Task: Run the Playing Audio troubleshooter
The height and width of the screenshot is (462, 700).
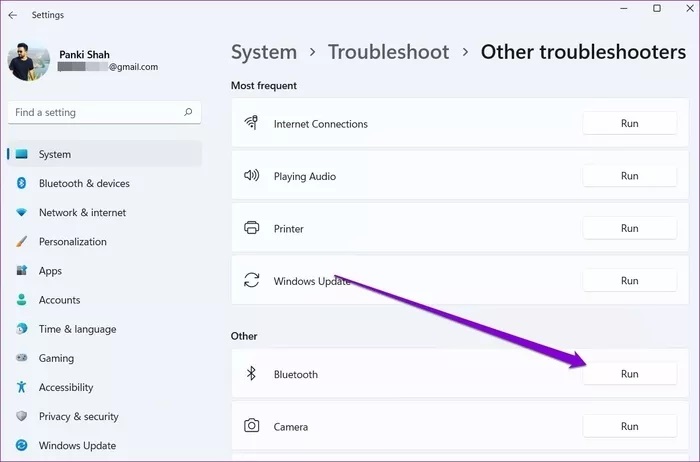Action: coord(629,176)
